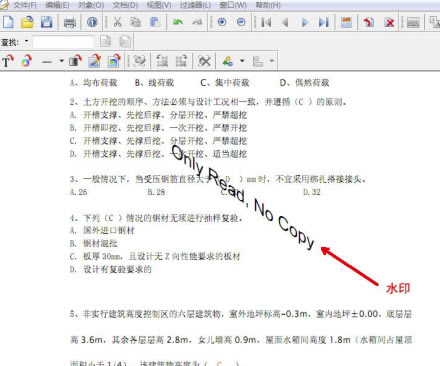Open the 文档(D) menu

[x=125, y=5]
